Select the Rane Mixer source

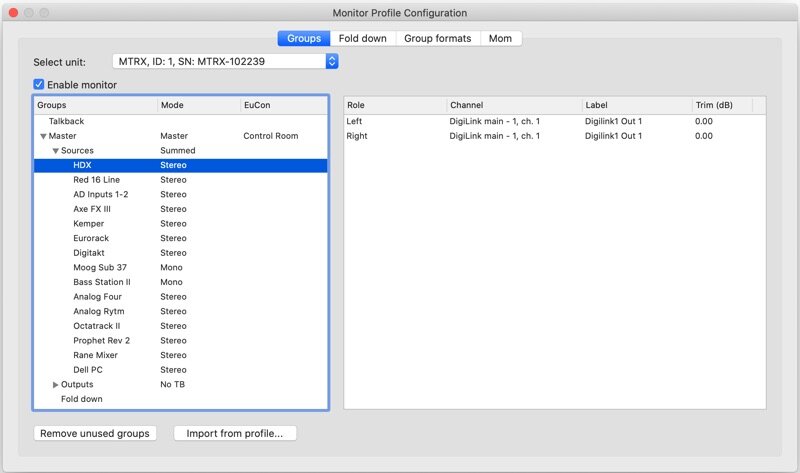[x=181, y=355]
